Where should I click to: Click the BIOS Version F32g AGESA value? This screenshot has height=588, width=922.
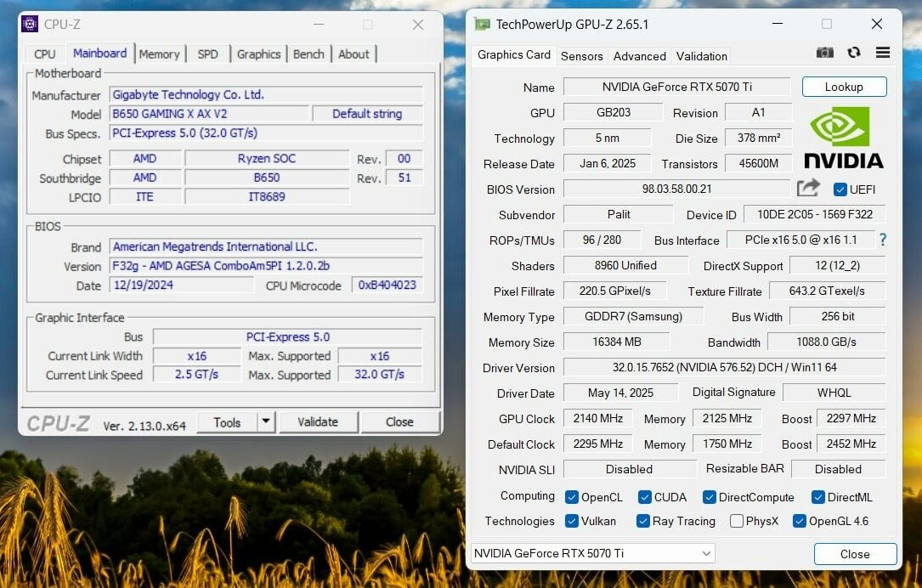(x=266, y=266)
